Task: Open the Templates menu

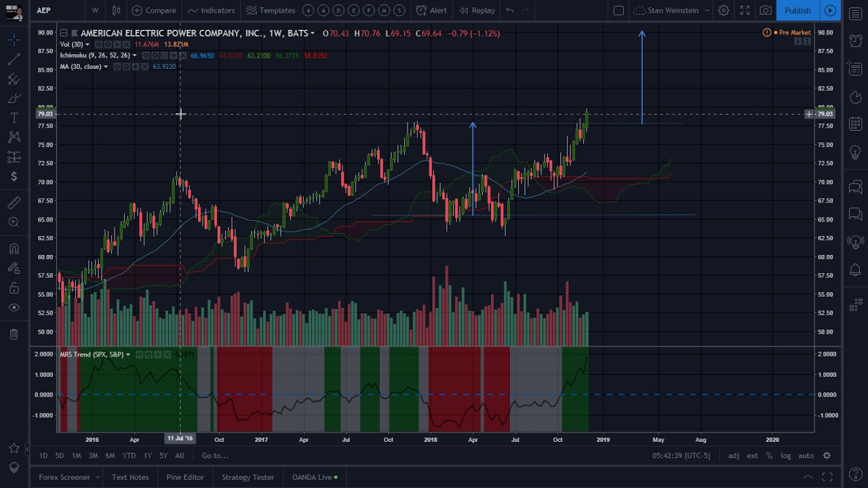Action: pos(271,10)
